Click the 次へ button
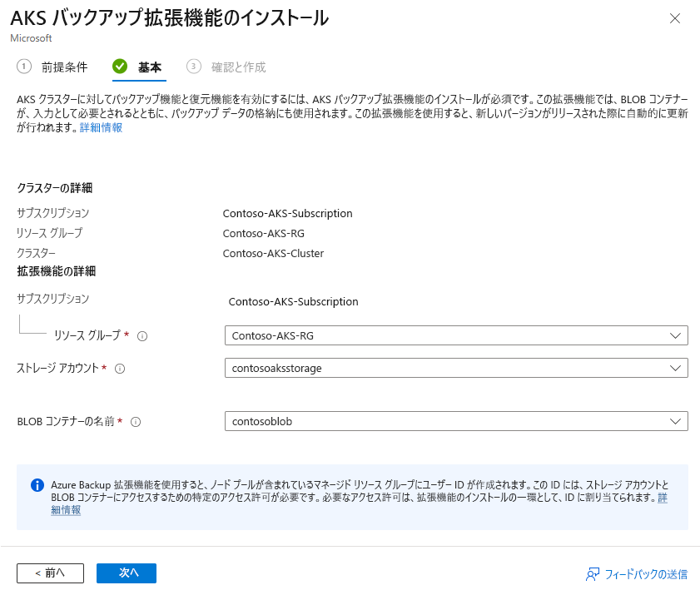Image resolution: width=700 pixels, height=590 pixels. [127, 573]
